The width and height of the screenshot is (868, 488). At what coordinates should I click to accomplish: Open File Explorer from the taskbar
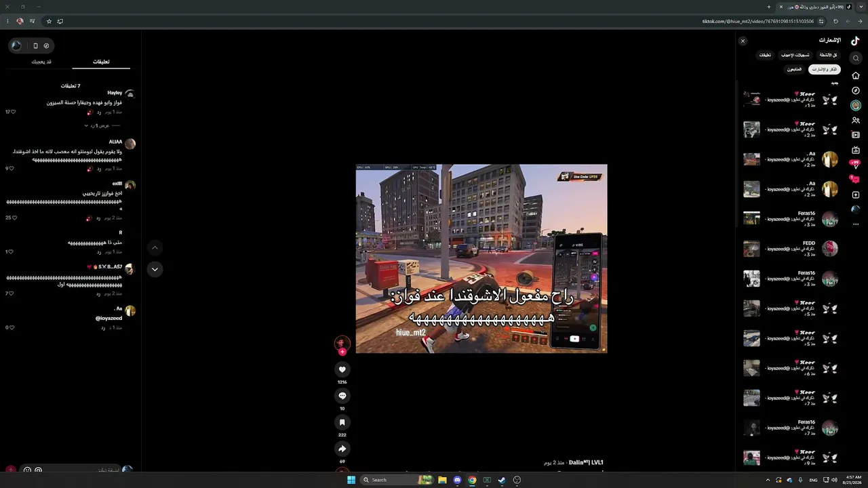click(x=442, y=480)
